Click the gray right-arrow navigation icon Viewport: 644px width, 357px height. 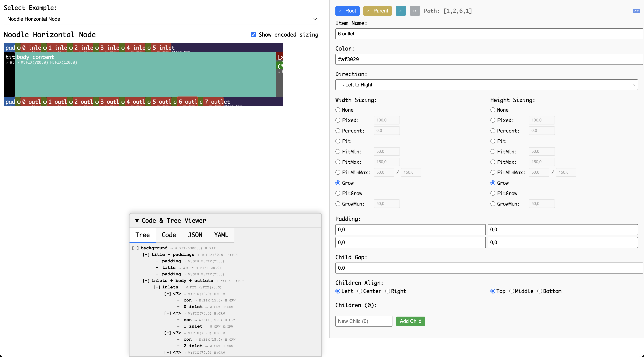(415, 11)
